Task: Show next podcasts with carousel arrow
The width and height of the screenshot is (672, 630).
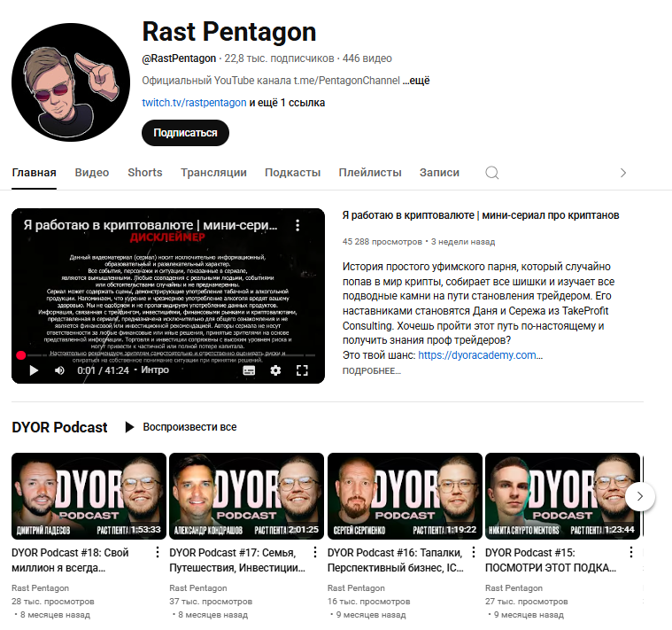Action: (640, 496)
